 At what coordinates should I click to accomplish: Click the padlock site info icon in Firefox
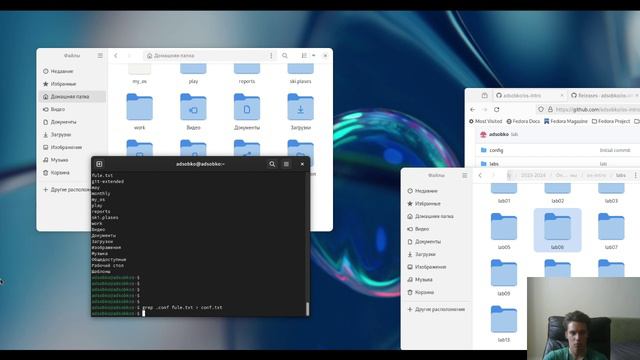coord(550,109)
